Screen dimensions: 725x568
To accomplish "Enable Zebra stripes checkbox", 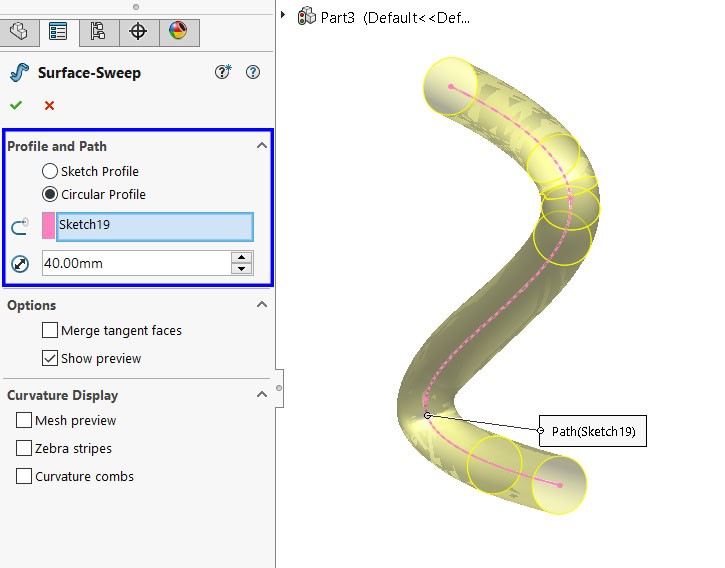I will (24, 448).
